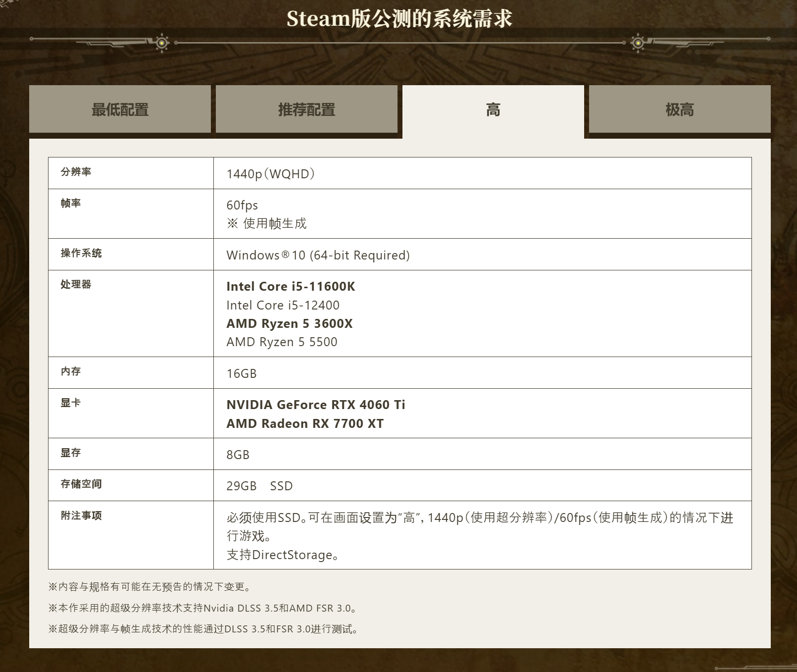Screen dimensions: 797x672
Task: Click AMD Ryzen 5 3600X text
Action: click(x=290, y=323)
